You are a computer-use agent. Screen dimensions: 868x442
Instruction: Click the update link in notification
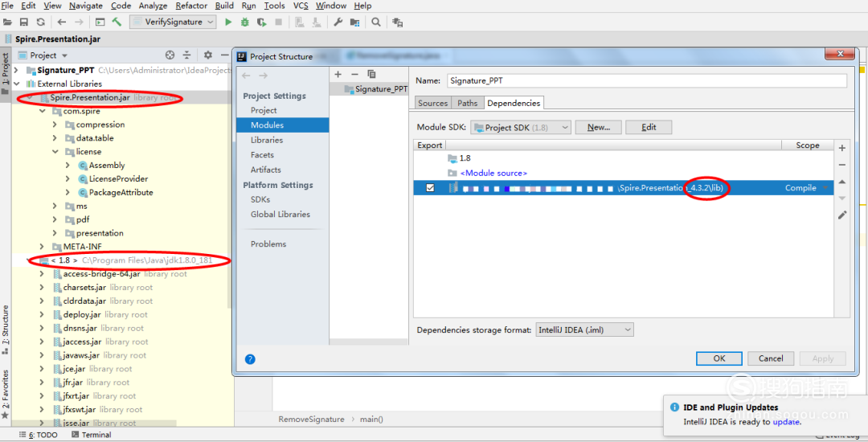(x=786, y=422)
